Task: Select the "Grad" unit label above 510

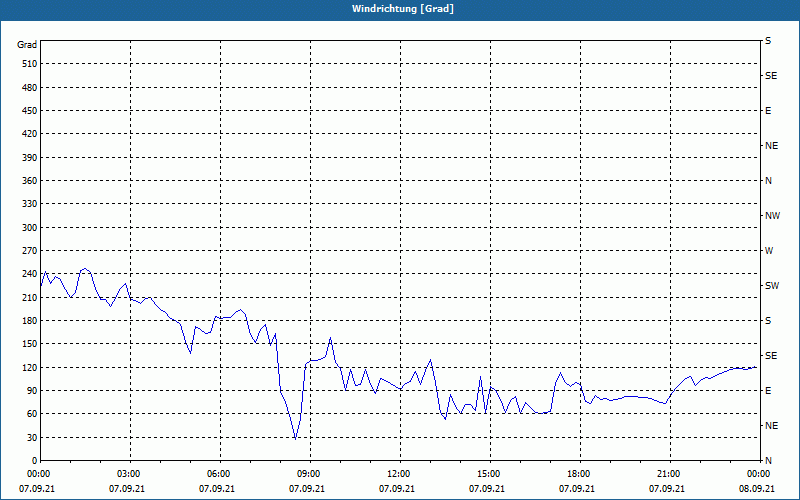Action: click(x=27, y=45)
